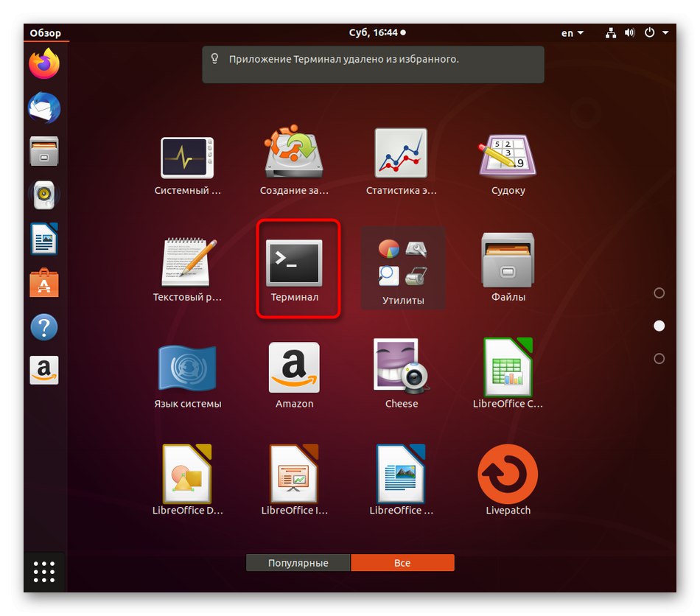Open Язык системы language settings

(x=187, y=377)
